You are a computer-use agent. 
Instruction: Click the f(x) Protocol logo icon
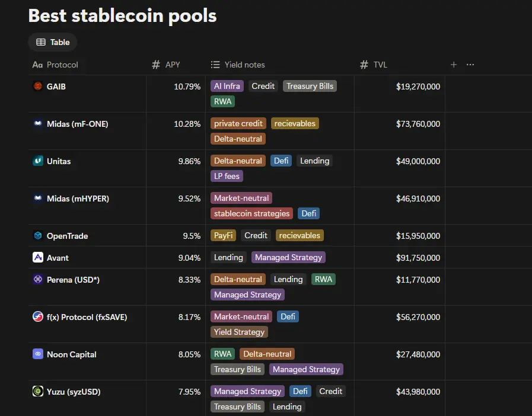[37, 316]
